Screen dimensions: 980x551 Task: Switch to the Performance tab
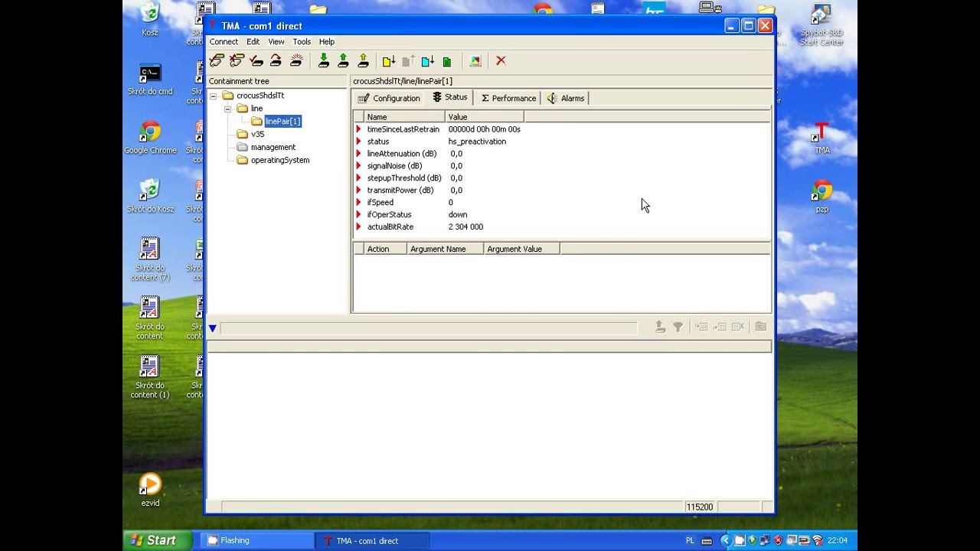(x=508, y=98)
